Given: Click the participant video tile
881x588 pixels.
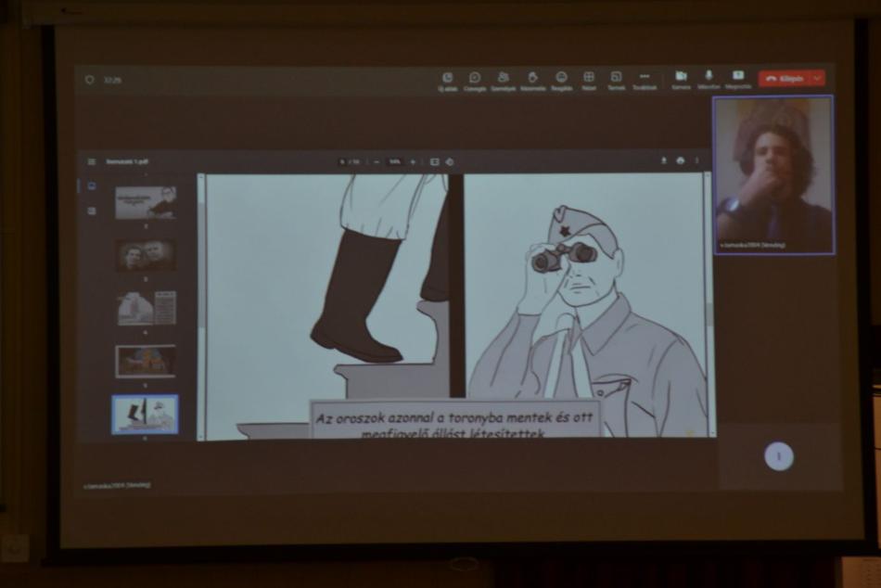Looking at the screenshot, I should 773,175.
